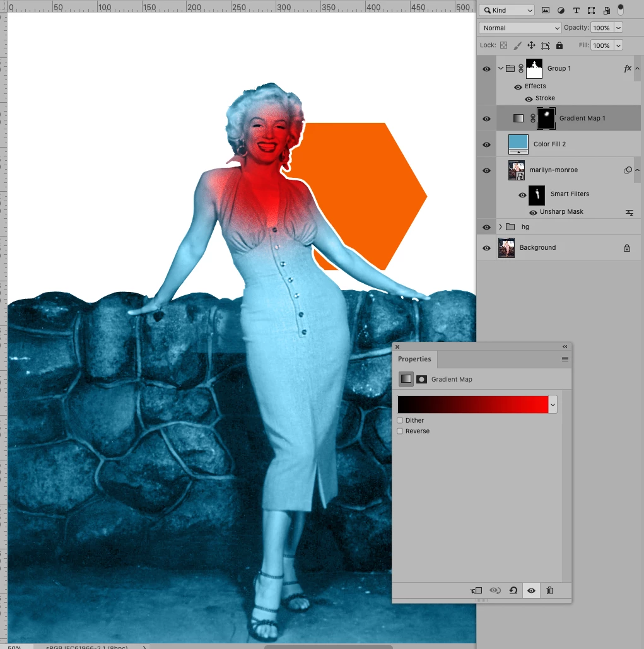Toggle the layer filtering switch
The image size is (644, 649).
(621, 9)
